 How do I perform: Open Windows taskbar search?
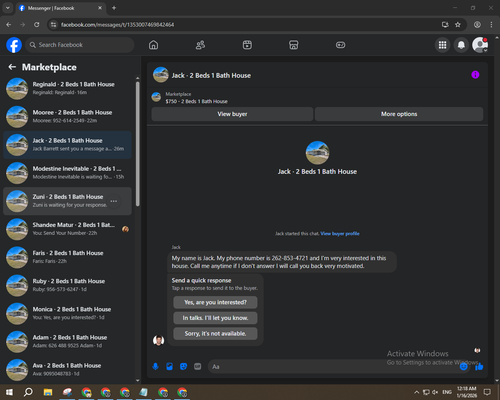(x=28, y=392)
